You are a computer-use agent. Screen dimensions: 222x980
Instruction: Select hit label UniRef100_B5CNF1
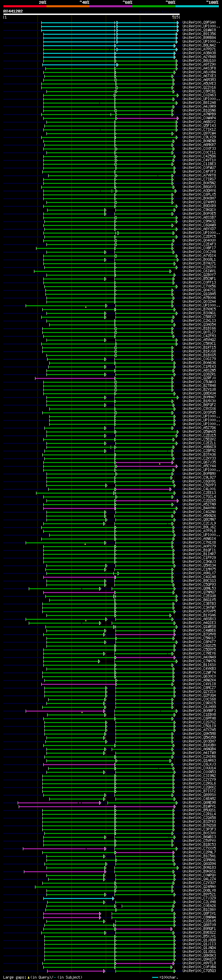[x=199, y=278]
